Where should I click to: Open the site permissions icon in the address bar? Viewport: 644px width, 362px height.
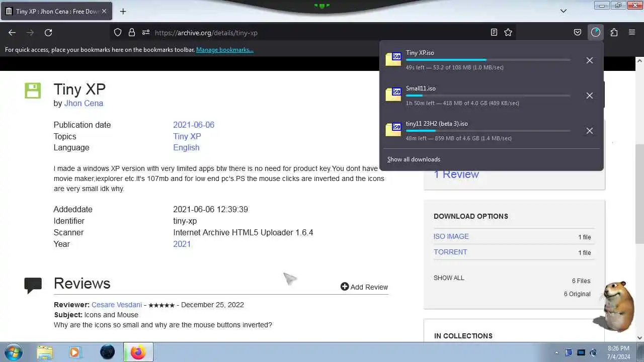(146, 32)
